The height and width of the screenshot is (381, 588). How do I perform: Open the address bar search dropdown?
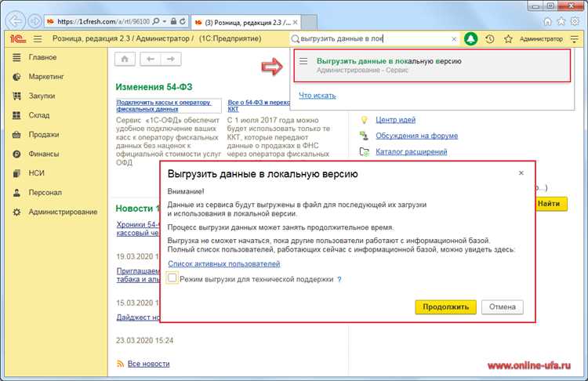[165, 21]
